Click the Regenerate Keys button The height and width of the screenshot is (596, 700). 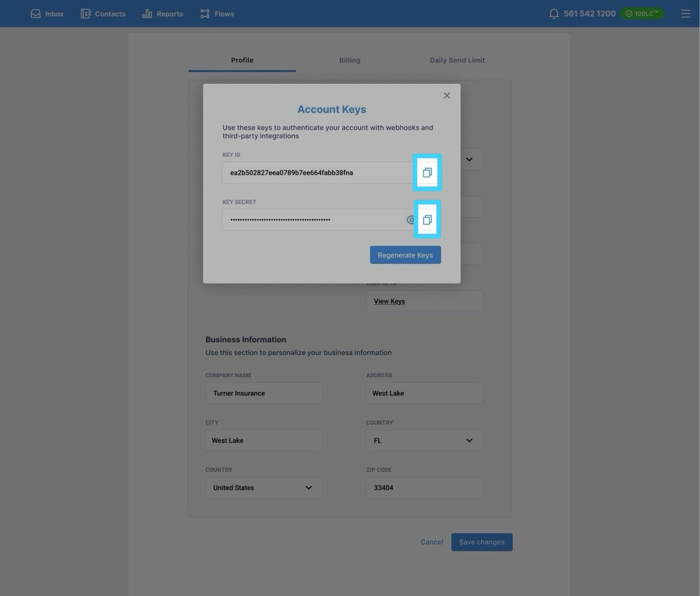click(x=405, y=255)
